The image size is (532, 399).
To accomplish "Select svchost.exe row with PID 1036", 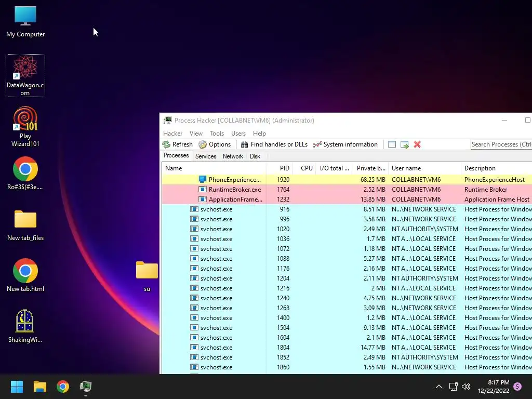I will pos(347,239).
